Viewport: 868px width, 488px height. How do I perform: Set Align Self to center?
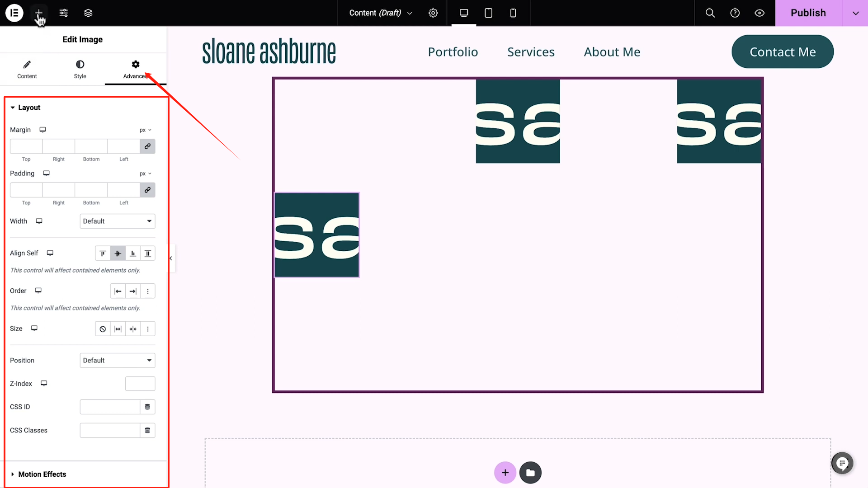point(118,253)
